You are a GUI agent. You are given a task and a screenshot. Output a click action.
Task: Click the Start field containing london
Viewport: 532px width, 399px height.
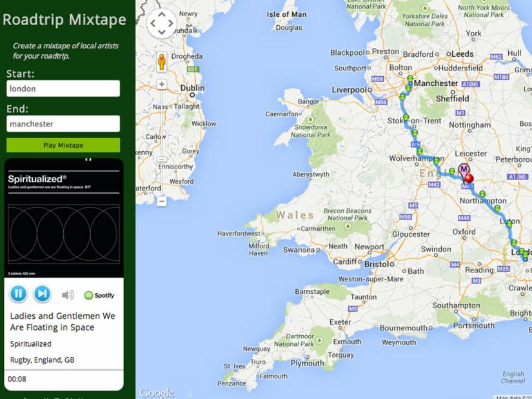pos(63,88)
